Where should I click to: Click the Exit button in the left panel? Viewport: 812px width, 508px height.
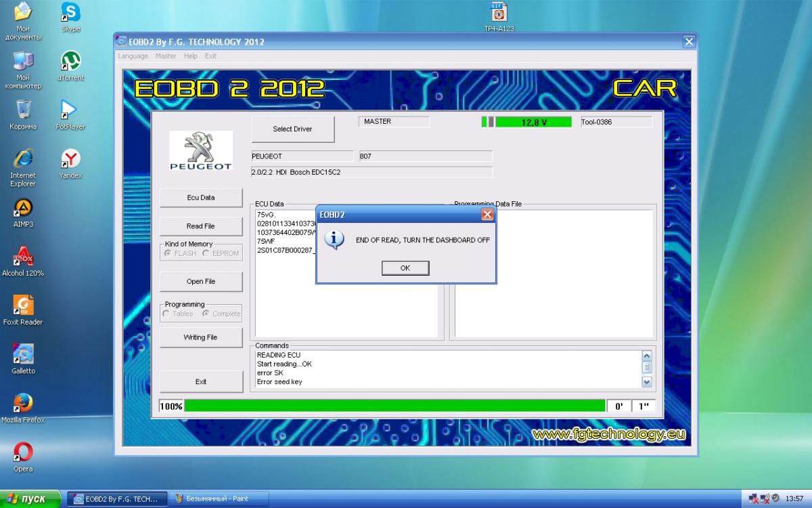click(x=201, y=382)
